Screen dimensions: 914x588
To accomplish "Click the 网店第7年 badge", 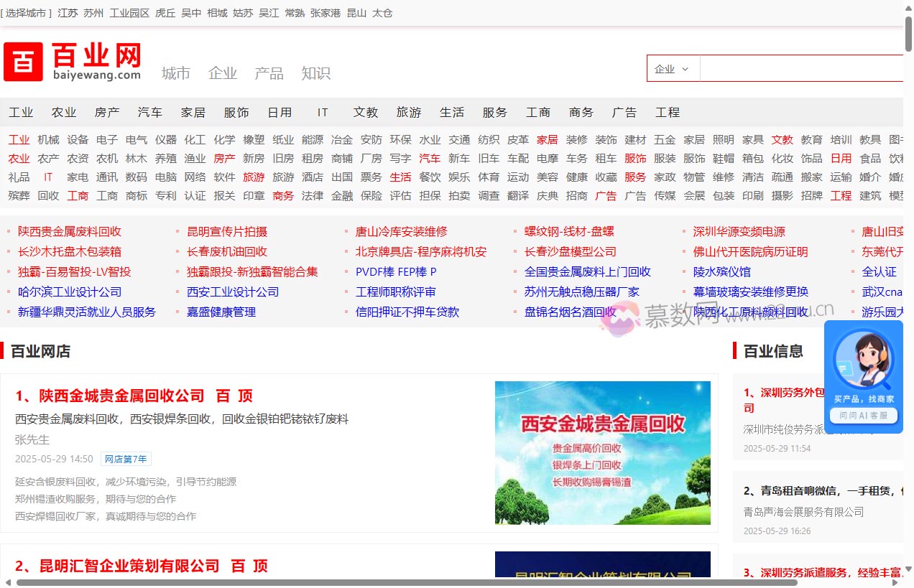I will click(126, 459).
